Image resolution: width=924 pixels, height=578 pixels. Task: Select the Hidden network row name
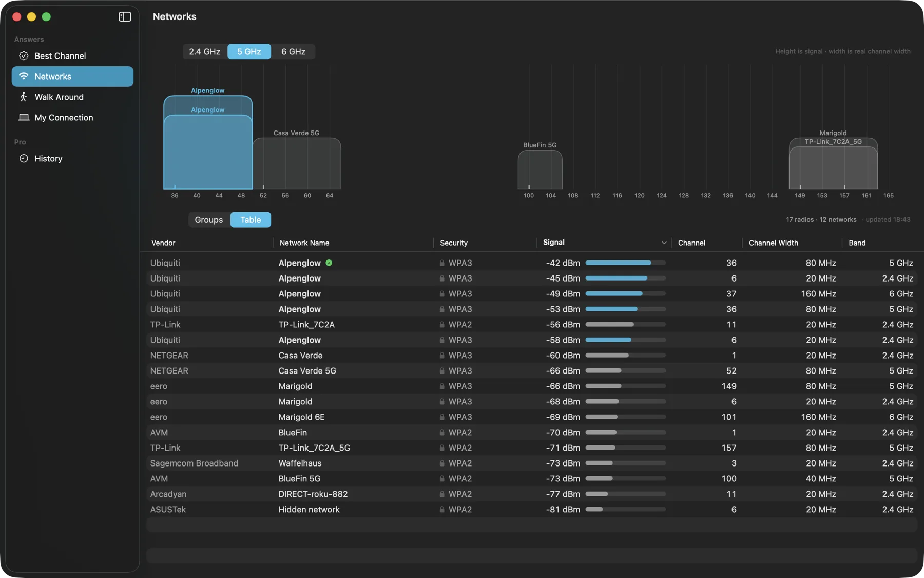coord(309,509)
